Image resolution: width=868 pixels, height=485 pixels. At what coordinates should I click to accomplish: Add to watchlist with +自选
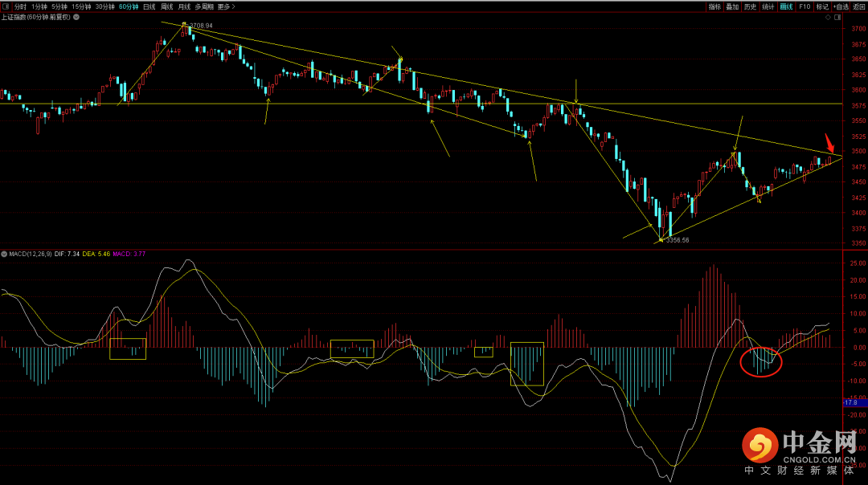click(841, 6)
